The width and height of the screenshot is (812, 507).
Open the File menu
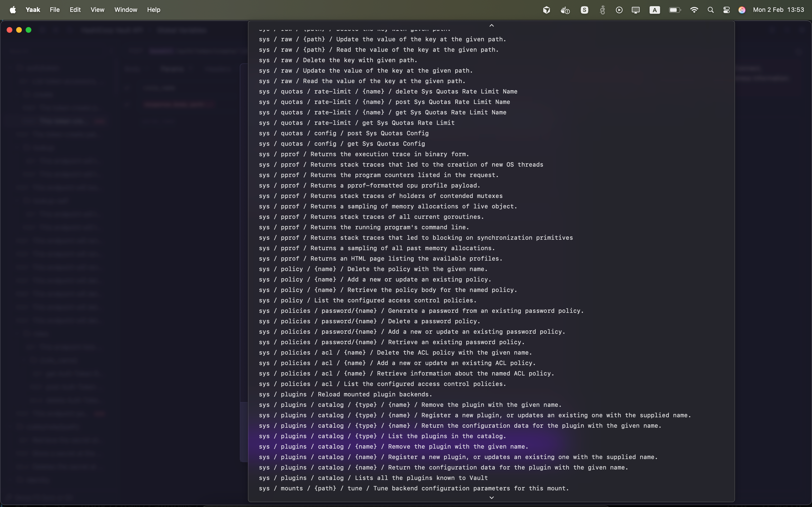point(55,10)
